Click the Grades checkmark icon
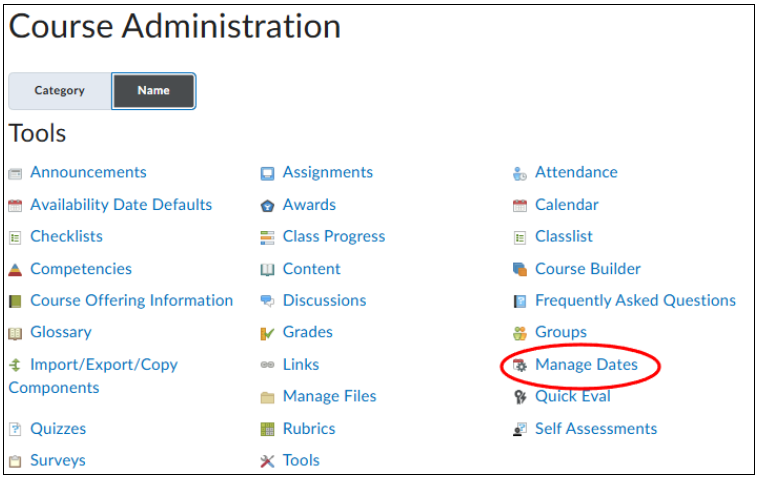757x477 pixels. [x=267, y=333]
